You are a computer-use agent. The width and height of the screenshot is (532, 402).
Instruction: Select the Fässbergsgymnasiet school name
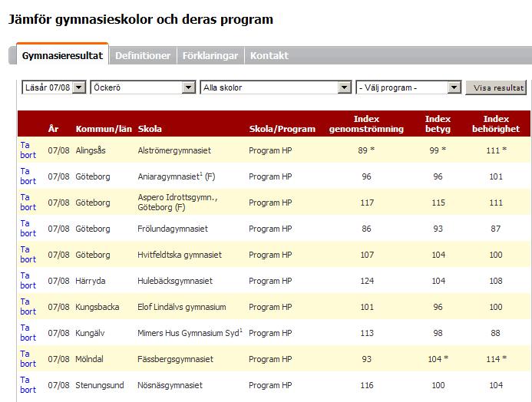175,359
